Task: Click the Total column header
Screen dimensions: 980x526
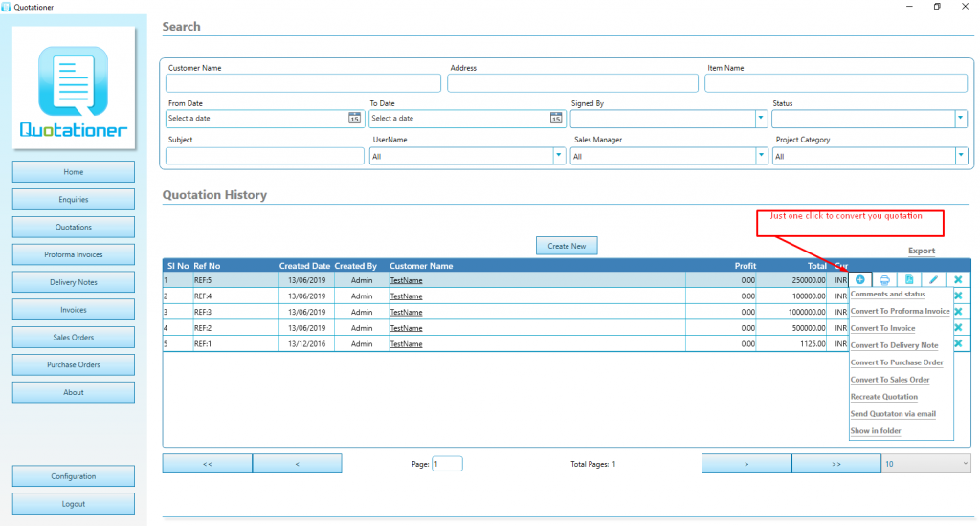Action: point(816,266)
